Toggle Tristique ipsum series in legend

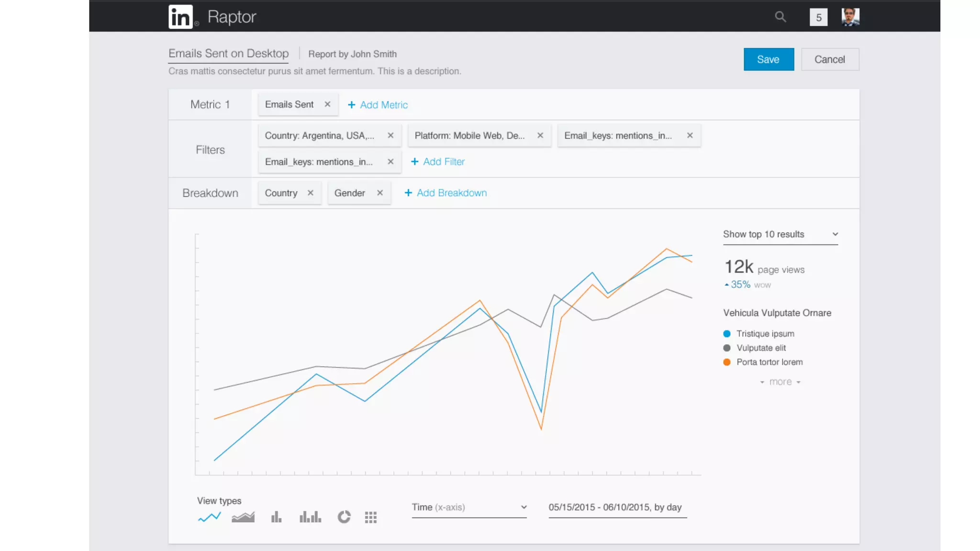tap(765, 333)
